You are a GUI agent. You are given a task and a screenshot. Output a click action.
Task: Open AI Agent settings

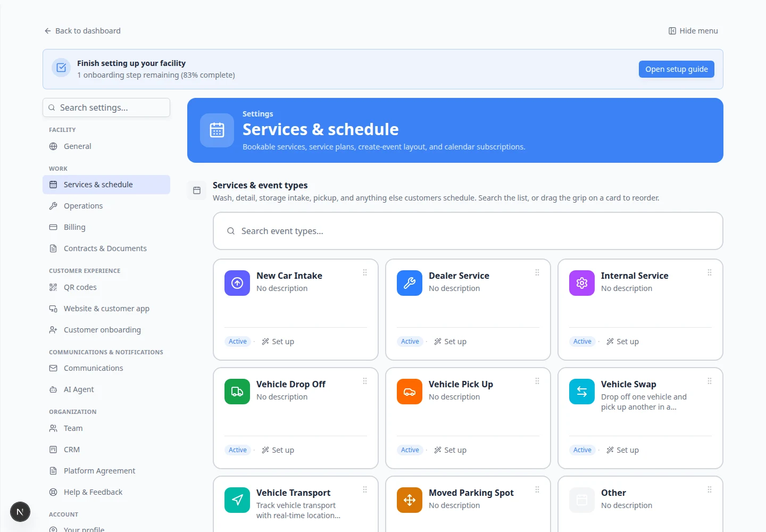click(106, 389)
